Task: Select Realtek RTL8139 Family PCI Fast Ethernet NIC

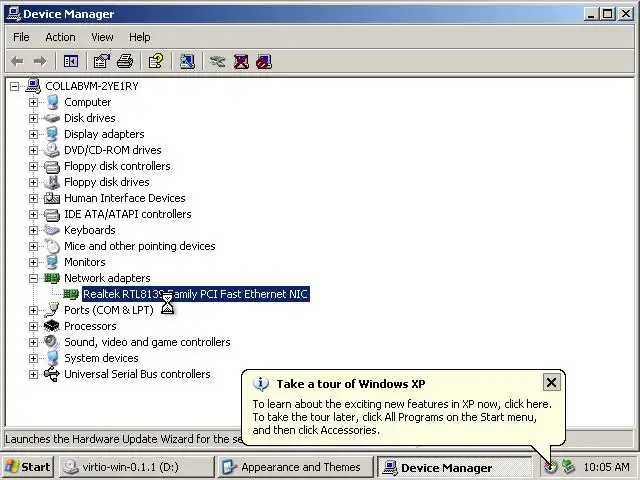Action: click(196, 294)
